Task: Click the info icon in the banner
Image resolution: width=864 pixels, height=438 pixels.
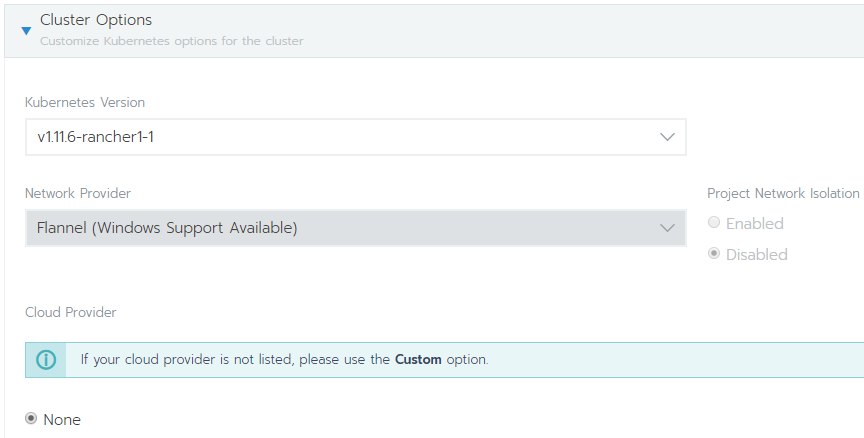Action: 46,360
